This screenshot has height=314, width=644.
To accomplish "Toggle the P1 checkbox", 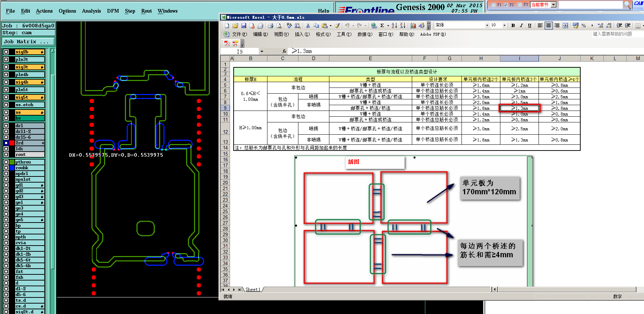I will tap(494, 5).
